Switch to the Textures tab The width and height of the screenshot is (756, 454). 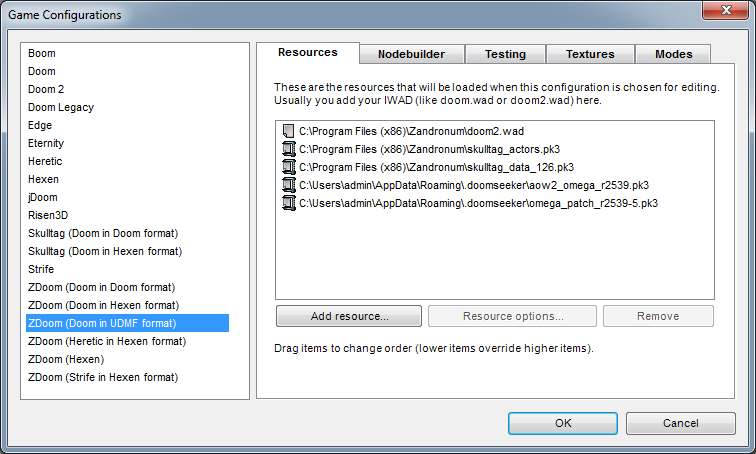point(590,54)
